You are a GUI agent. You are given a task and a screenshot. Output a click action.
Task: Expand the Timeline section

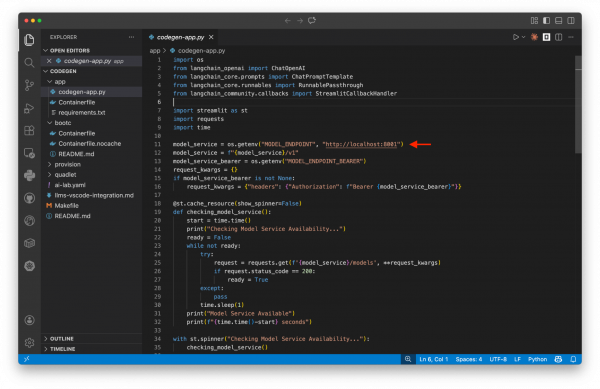62,349
